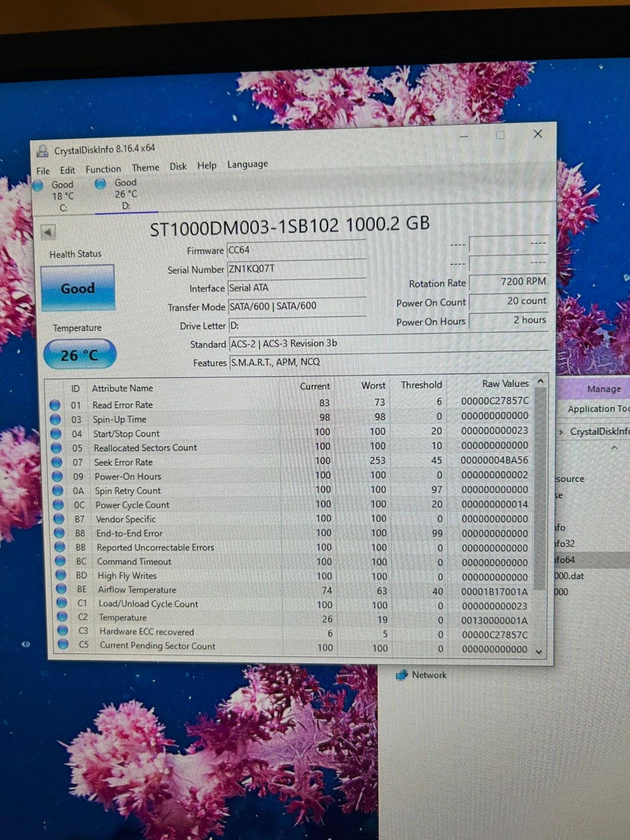
Task: Open the Disk menu
Action: click(x=178, y=166)
